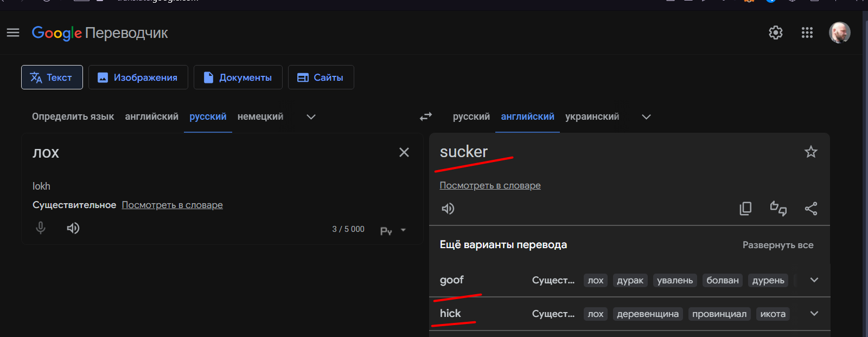Click the деревенщина synonym chip
868x337 pixels.
tap(648, 314)
